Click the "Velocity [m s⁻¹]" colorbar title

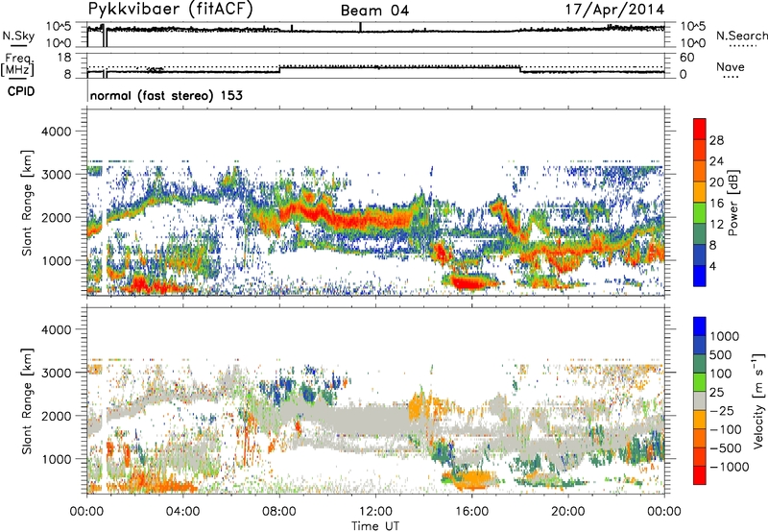tap(758, 401)
